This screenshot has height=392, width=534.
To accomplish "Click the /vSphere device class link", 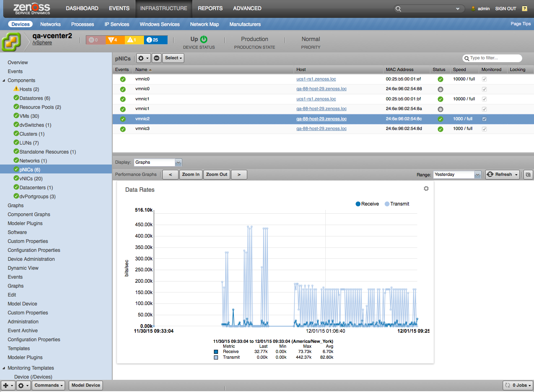I will (x=42, y=43).
